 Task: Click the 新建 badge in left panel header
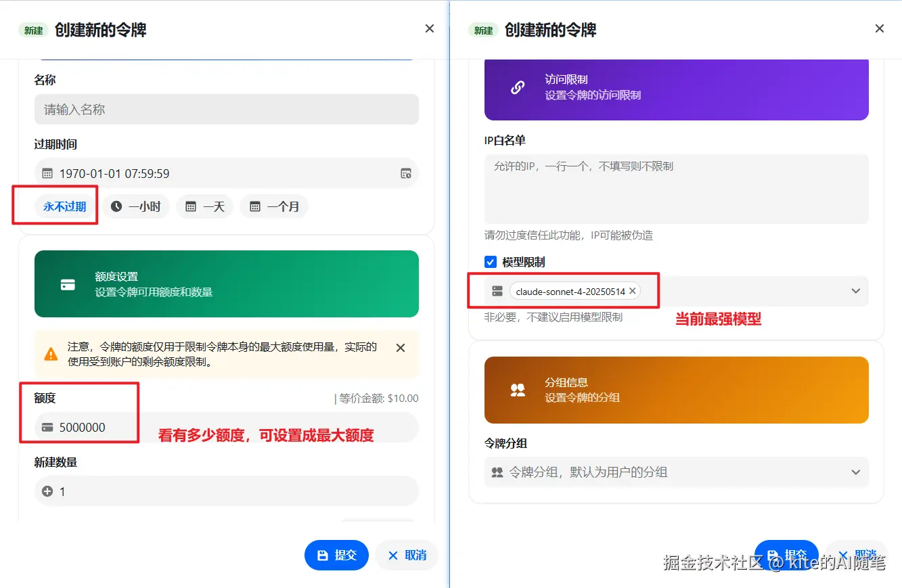[33, 30]
